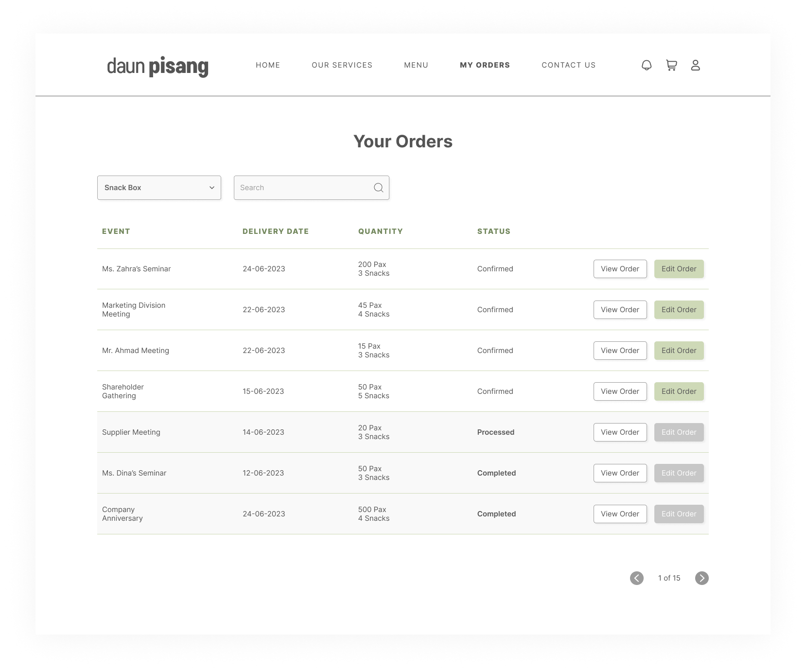Viewport: 806px width, 672px height.
Task: Click the search magnifier icon
Action: [x=378, y=188]
